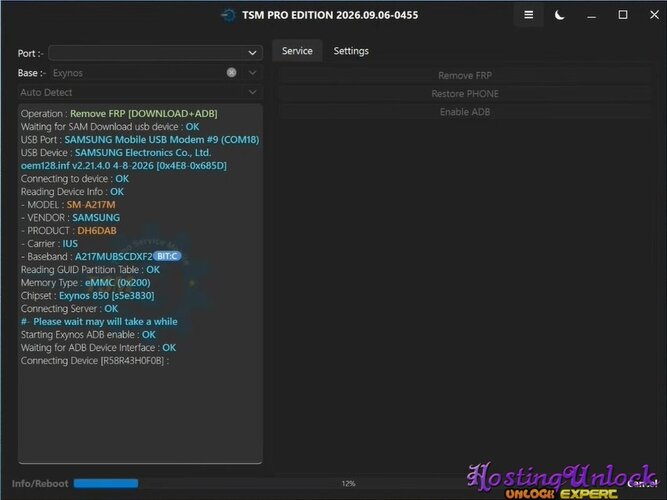667x500 pixels.
Task: Clear the Exynos base selection
Action: coord(231,72)
